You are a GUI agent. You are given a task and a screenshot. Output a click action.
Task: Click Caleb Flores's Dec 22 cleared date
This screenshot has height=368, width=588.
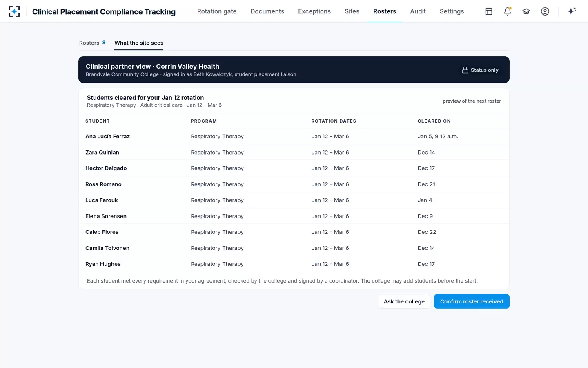pyautogui.click(x=427, y=232)
